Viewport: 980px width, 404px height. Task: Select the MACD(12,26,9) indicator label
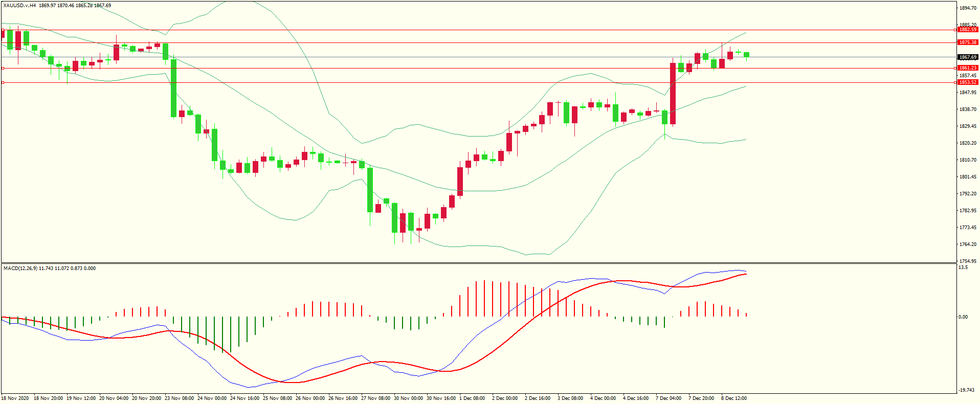(x=20, y=268)
